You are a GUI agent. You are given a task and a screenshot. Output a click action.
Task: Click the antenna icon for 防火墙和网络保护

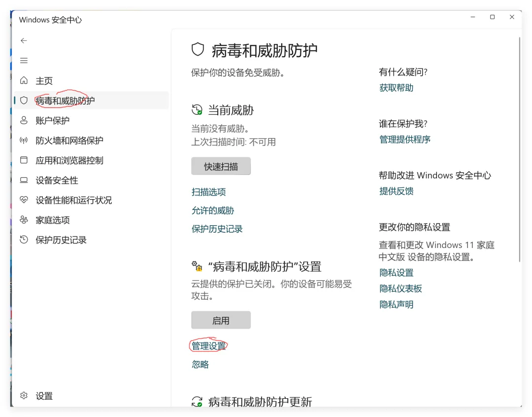pos(24,140)
